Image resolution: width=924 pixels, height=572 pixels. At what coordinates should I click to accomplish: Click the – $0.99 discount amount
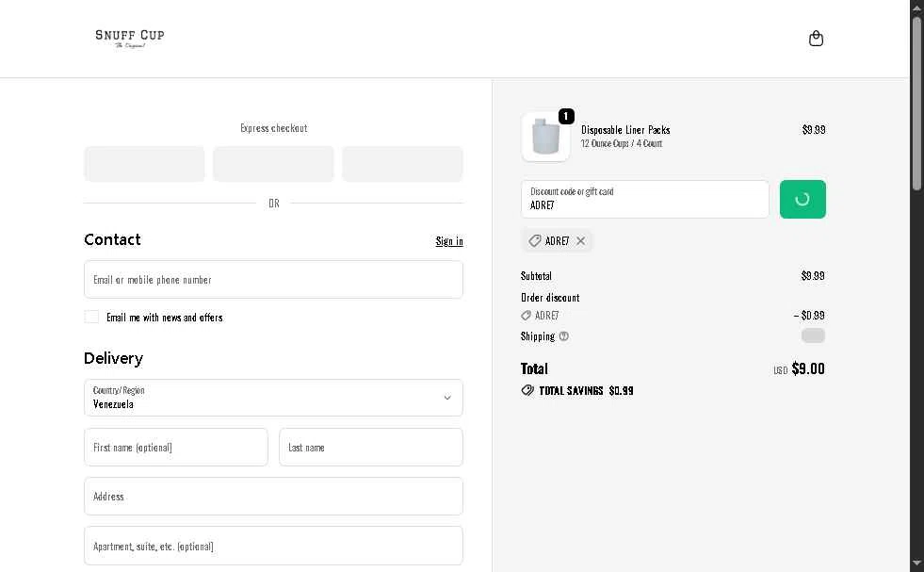[808, 315]
